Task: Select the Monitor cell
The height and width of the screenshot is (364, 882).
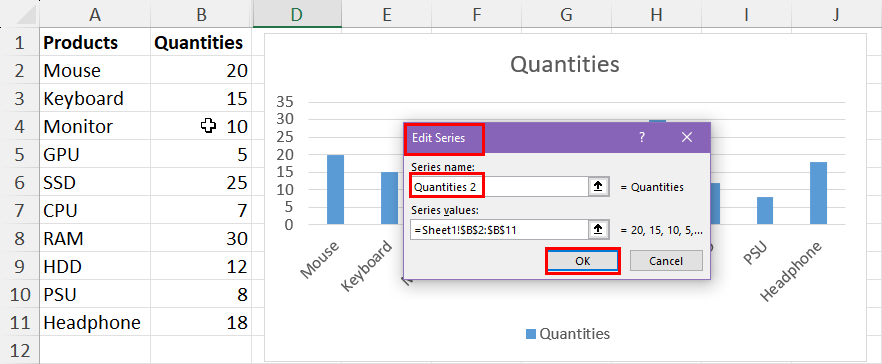Action: pos(95,126)
